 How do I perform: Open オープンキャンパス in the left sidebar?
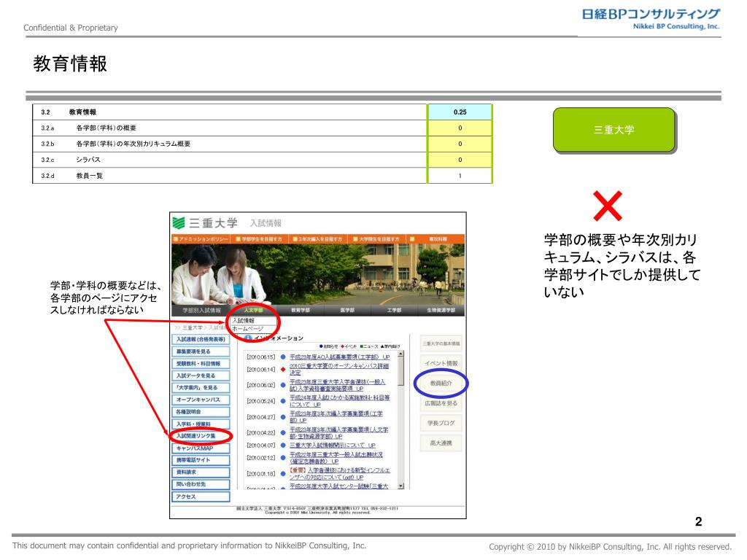201,400
